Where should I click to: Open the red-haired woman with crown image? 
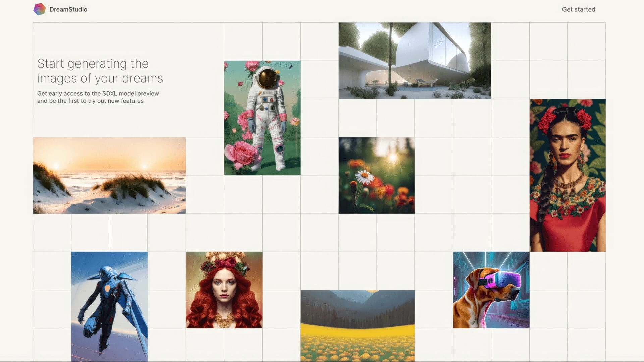coord(224,290)
